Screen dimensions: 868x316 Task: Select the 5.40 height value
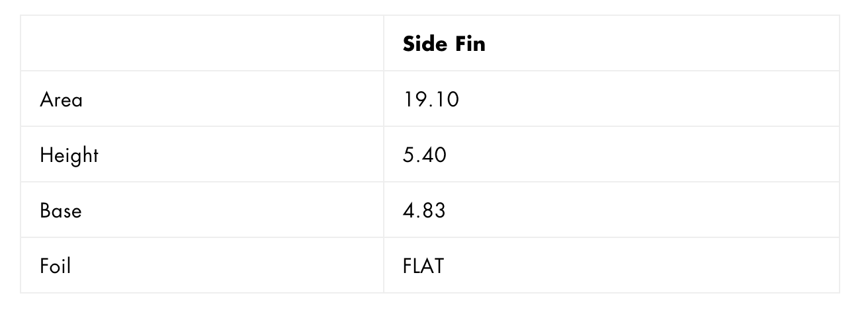point(424,155)
